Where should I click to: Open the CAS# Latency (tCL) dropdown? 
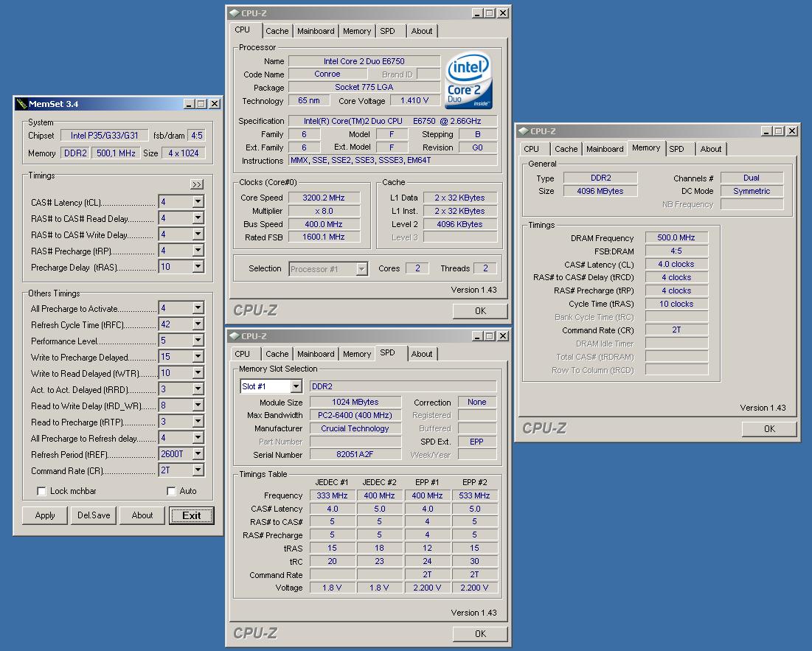(x=198, y=202)
